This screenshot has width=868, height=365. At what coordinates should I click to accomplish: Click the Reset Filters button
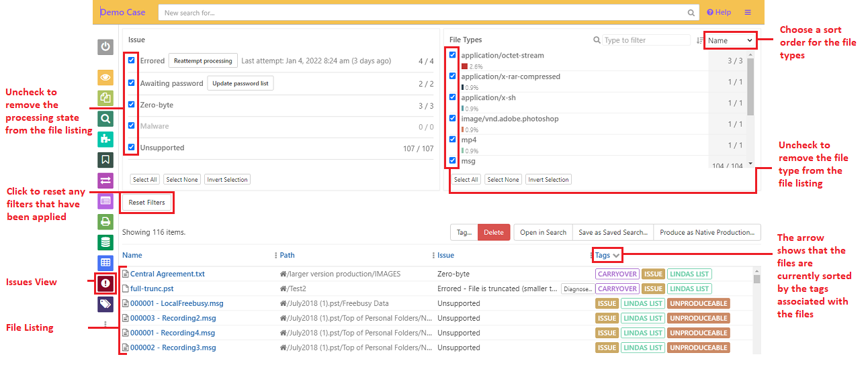pyautogui.click(x=147, y=203)
